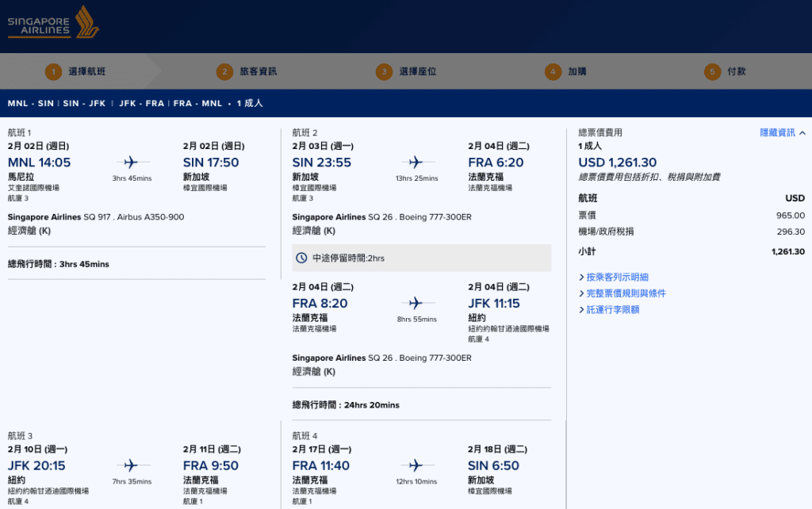Click departure time MNL 14:05
The image size is (812, 509).
click(x=39, y=162)
